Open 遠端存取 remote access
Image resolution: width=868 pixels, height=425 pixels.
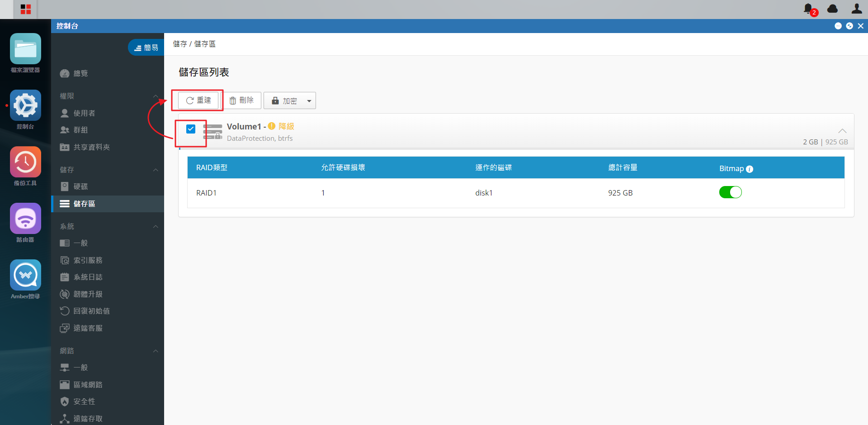click(108, 419)
